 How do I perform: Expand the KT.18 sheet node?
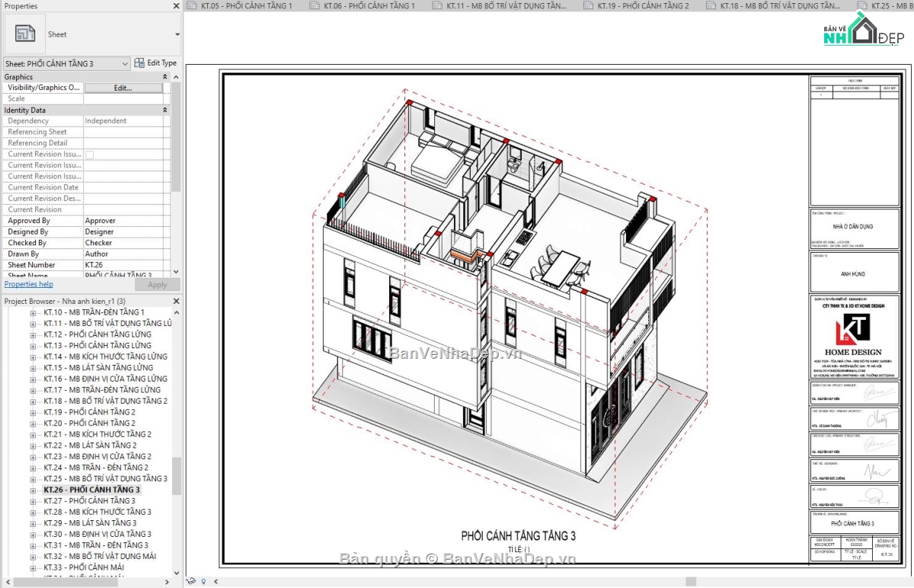(x=33, y=401)
